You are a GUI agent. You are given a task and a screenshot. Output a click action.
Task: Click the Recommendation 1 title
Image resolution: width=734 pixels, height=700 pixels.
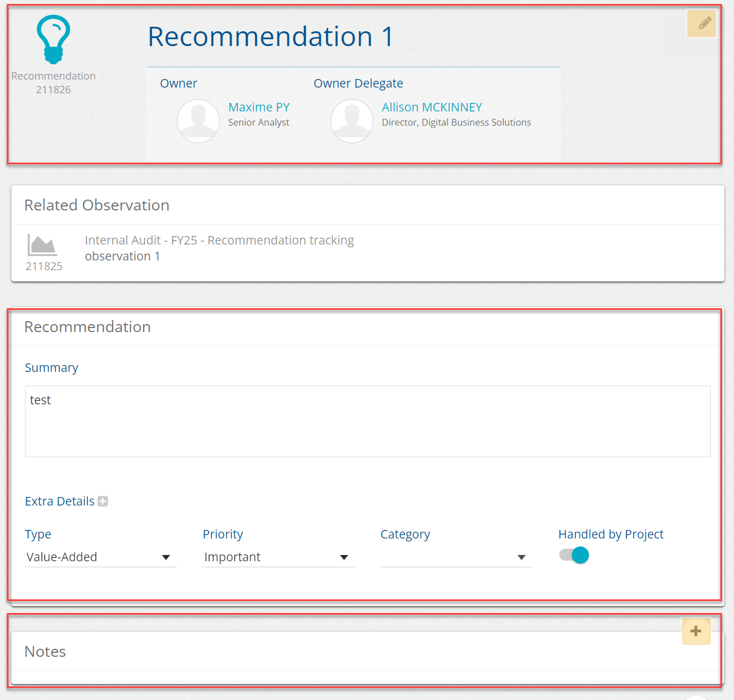(270, 37)
